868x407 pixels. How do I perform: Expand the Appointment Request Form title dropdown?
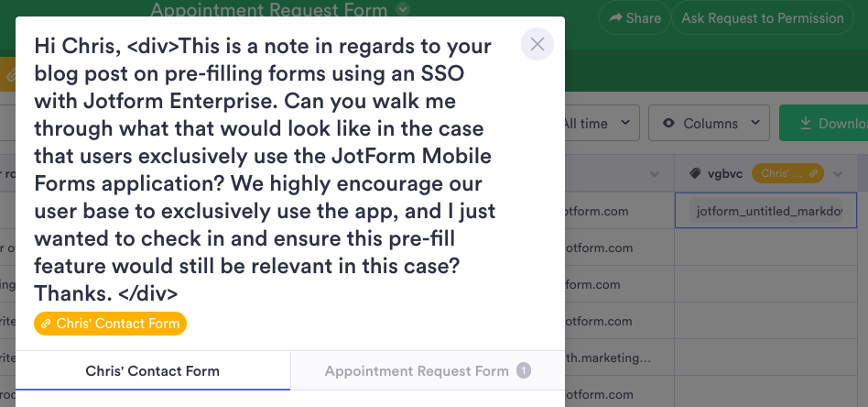404,10
